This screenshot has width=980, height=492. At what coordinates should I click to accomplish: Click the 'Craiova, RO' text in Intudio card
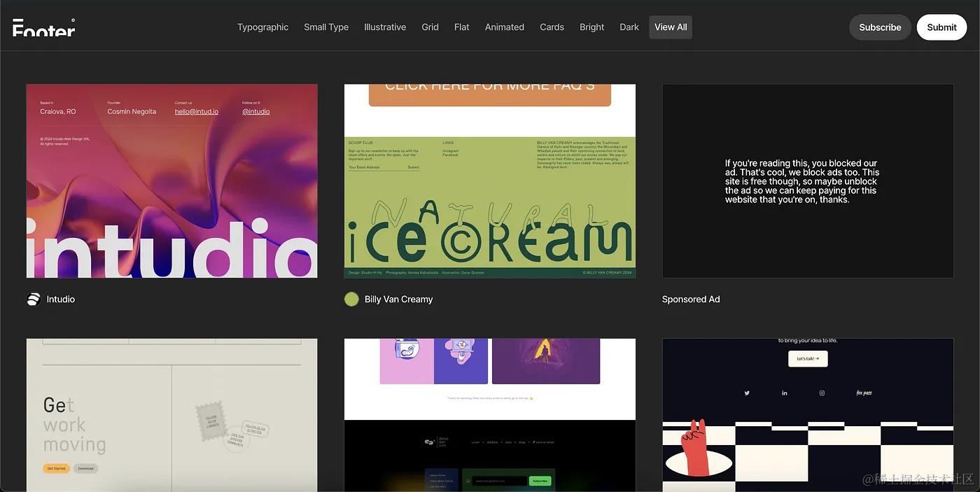point(58,111)
